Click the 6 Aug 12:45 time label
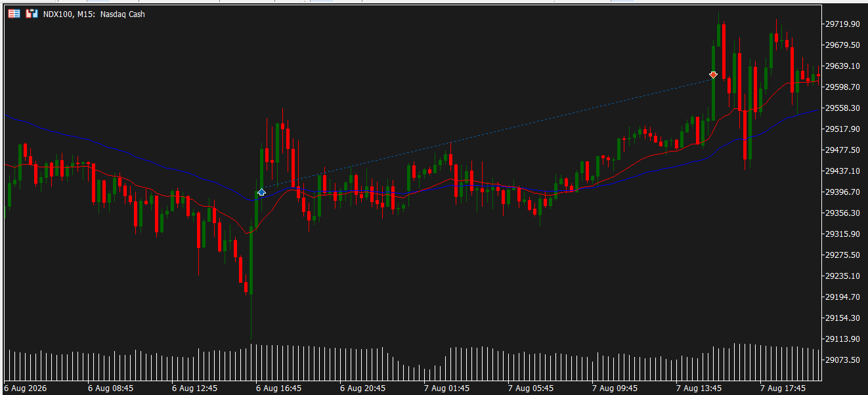The height and width of the screenshot is (395, 868). click(x=194, y=388)
